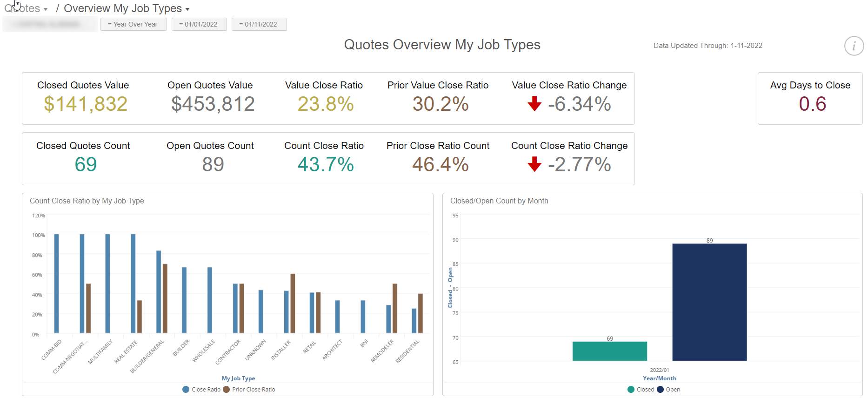Screen dimensions: 868x398
Task: Click the My Job Type axis title
Action: pos(238,378)
